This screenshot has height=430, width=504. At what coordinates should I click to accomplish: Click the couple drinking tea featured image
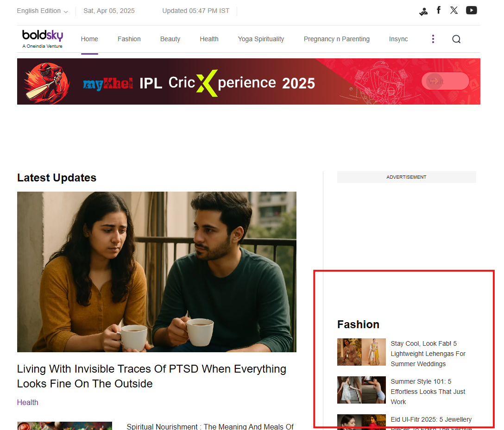click(157, 272)
